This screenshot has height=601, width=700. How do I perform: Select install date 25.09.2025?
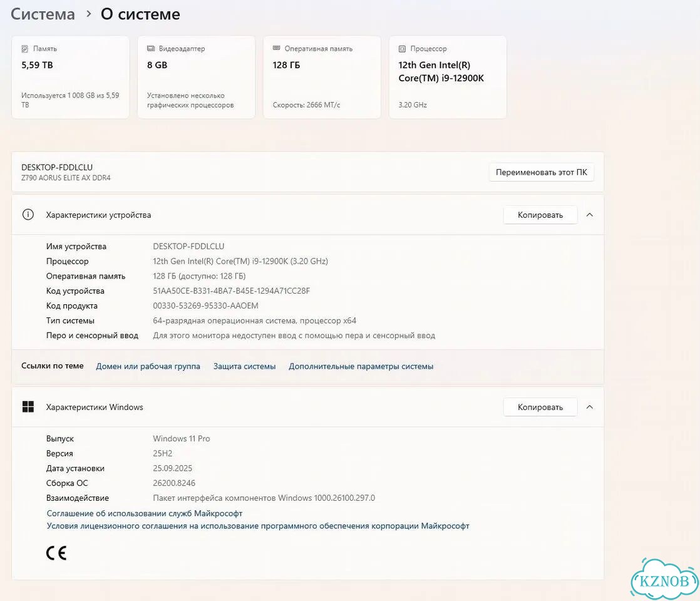(172, 468)
